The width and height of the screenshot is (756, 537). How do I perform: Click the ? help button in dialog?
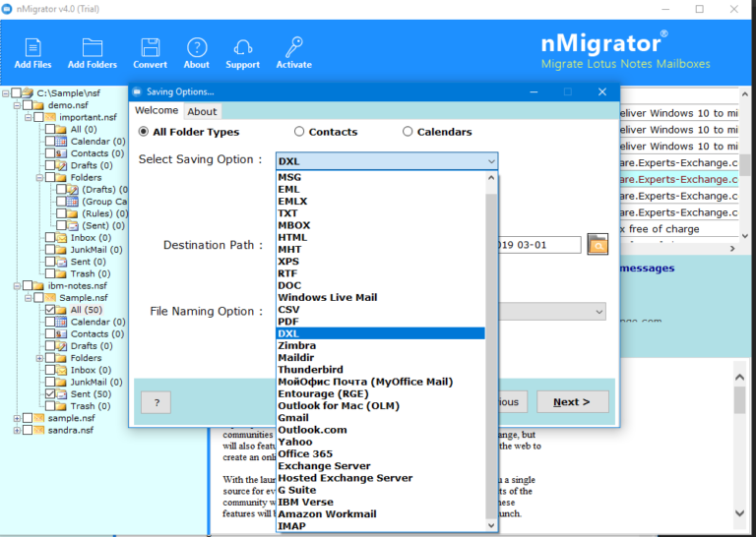coord(156,402)
